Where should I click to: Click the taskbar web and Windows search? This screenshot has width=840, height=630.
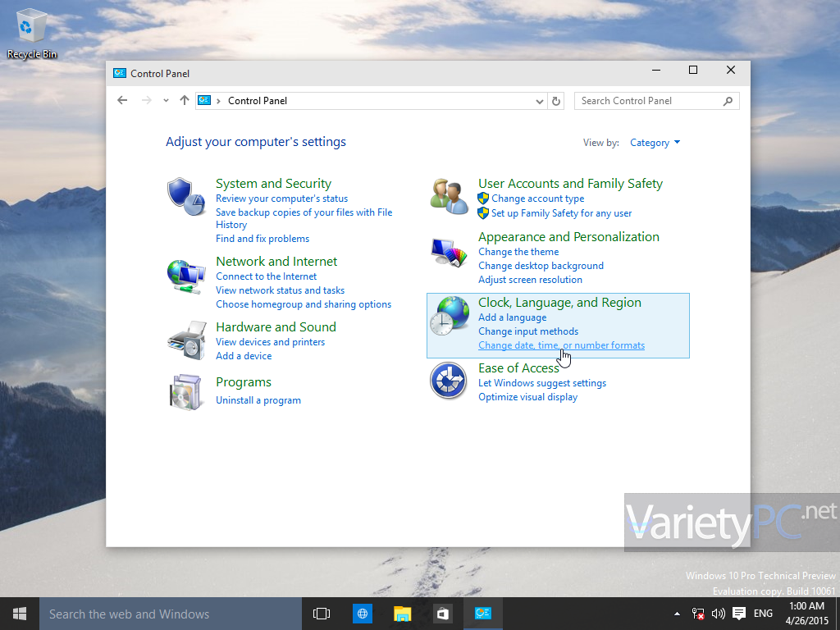pos(171,614)
